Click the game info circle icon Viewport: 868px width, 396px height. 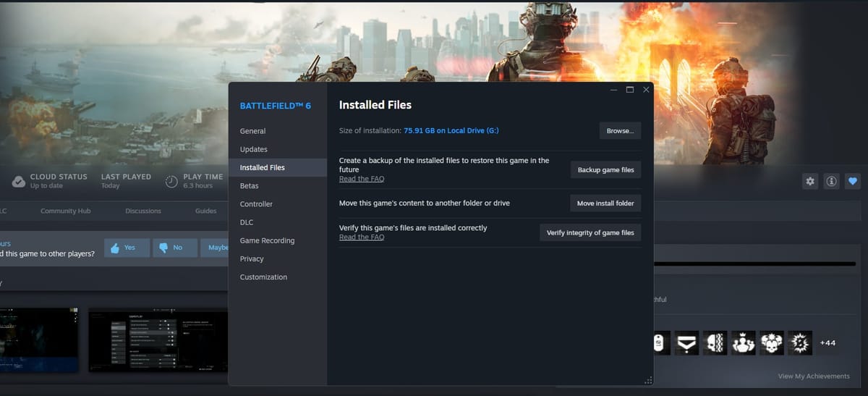point(831,182)
